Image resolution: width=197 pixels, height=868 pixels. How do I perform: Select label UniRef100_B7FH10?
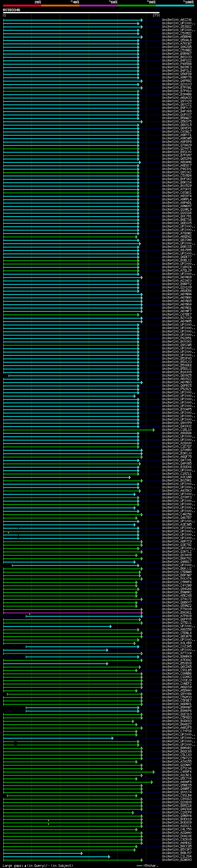coord(177,91)
